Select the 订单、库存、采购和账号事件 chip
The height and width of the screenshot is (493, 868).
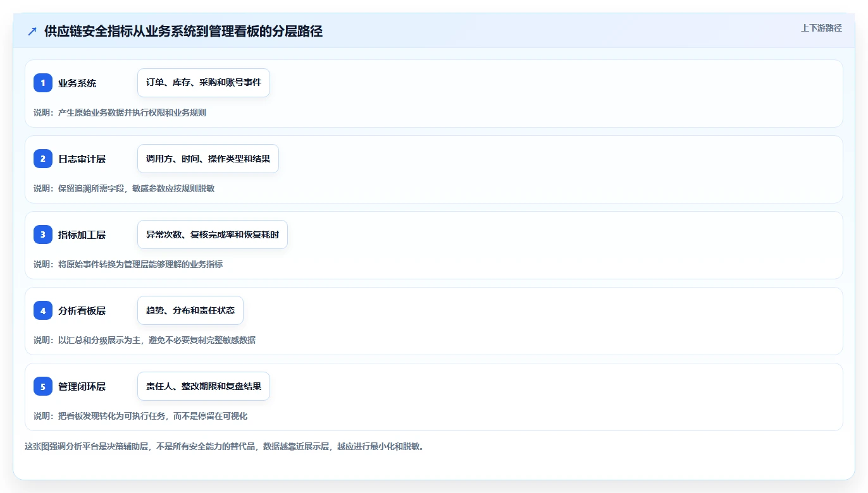(x=204, y=83)
